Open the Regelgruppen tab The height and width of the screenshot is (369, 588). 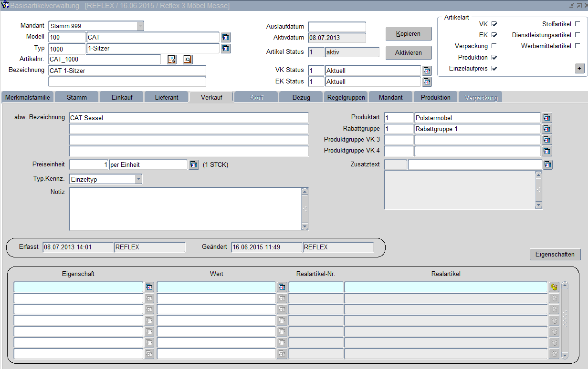click(346, 97)
